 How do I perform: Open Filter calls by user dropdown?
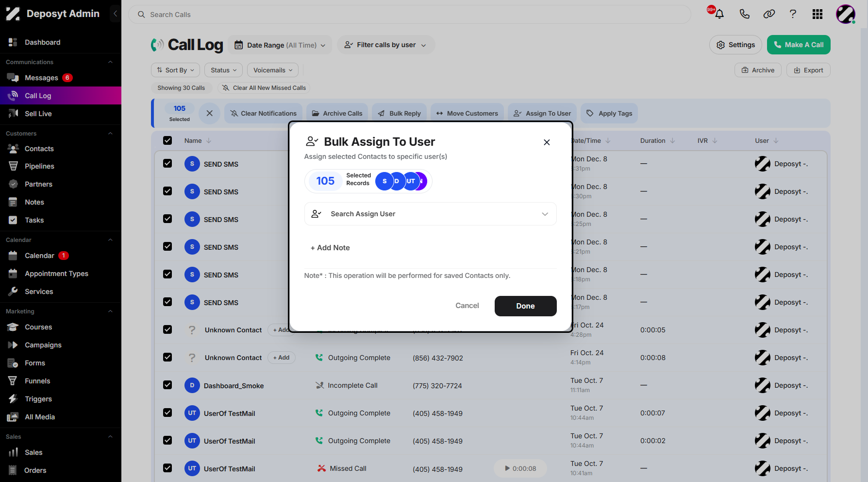coord(385,45)
